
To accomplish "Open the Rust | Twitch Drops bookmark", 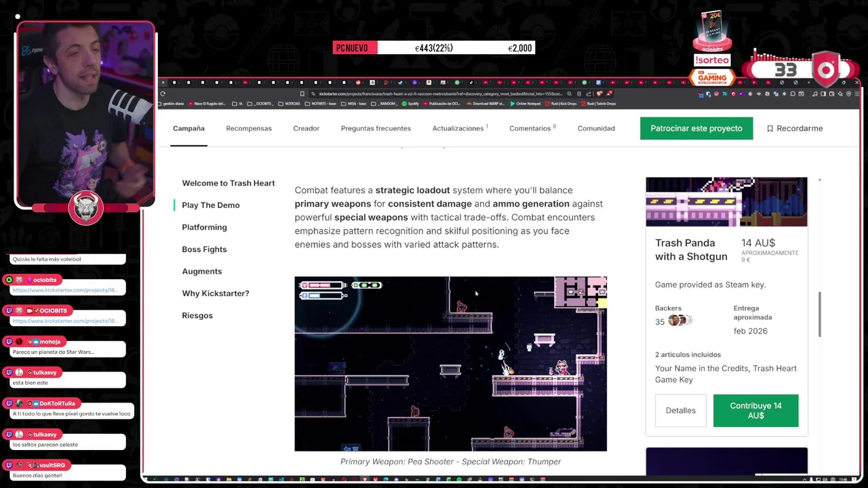I will pyautogui.click(x=598, y=104).
